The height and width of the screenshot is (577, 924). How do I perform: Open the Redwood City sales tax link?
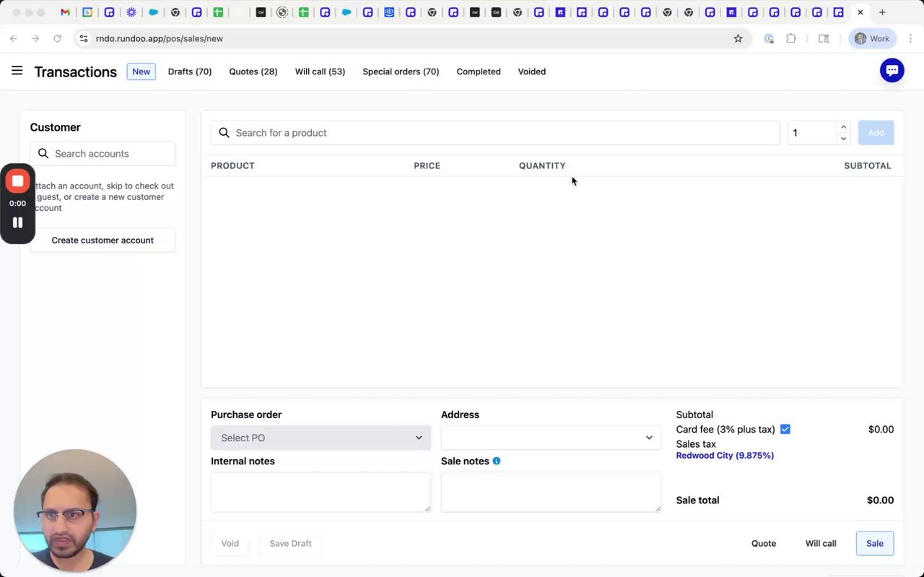[x=725, y=456]
